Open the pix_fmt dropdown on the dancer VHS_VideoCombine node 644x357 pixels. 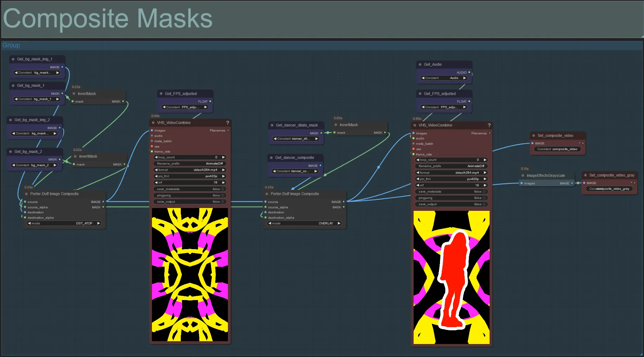452,179
